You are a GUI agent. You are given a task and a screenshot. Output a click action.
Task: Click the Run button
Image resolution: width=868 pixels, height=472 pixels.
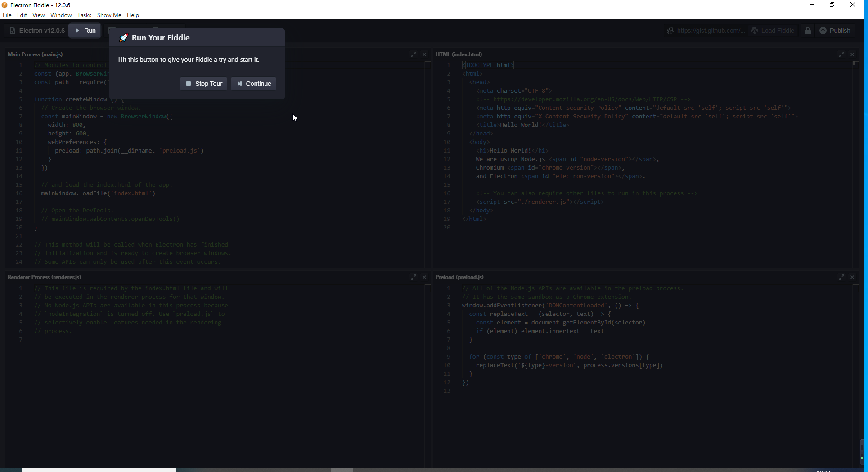[85, 31]
